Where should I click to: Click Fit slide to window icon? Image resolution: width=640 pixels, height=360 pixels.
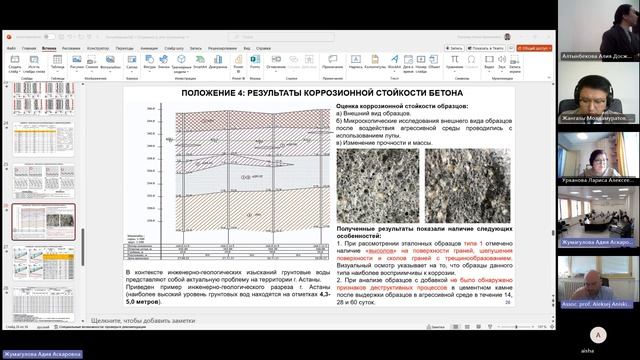click(552, 327)
